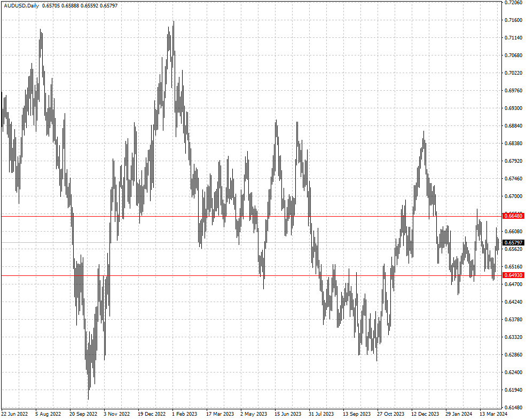Click the 1 Feb 2023 date label
526x420 pixels.
coord(185,414)
